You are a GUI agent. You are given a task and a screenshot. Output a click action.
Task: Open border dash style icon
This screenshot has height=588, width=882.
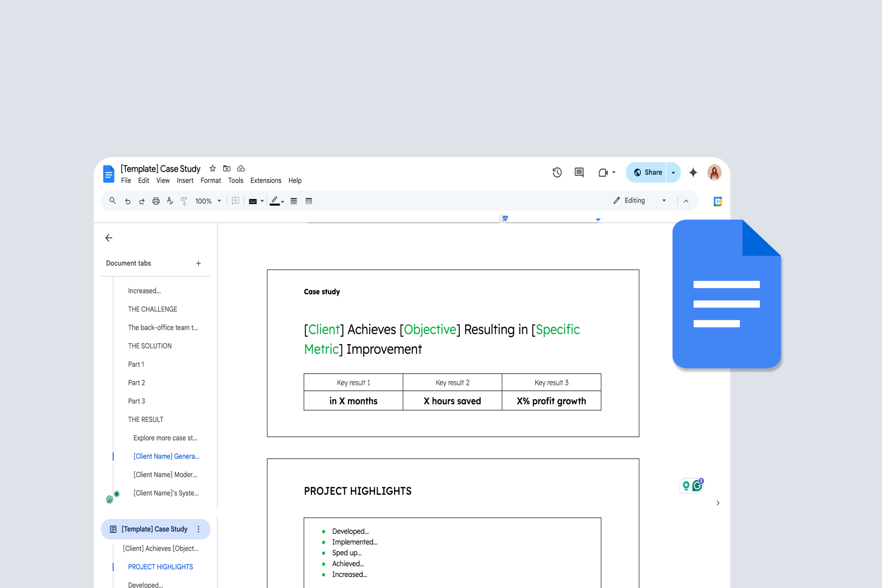tap(309, 201)
